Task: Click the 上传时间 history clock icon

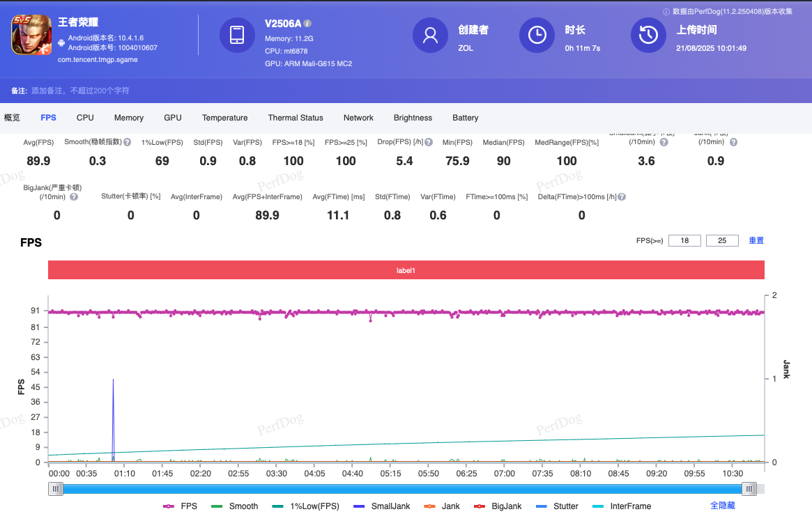Action: point(648,35)
